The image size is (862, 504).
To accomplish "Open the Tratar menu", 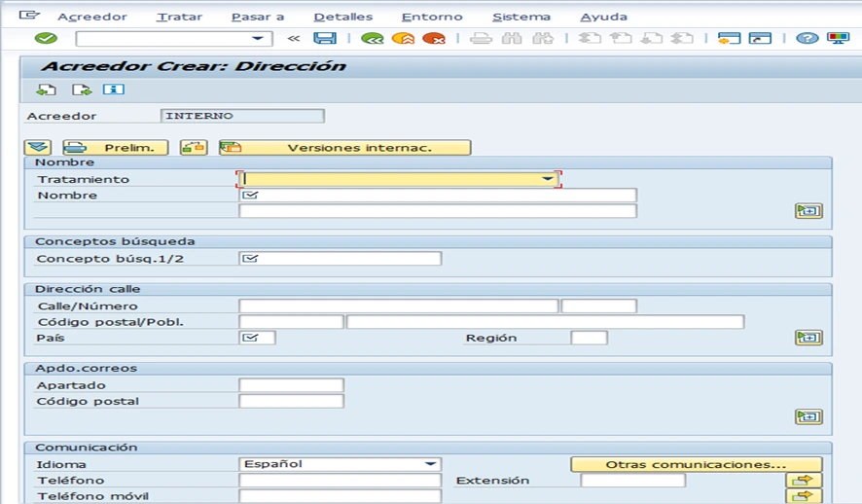I will (179, 17).
